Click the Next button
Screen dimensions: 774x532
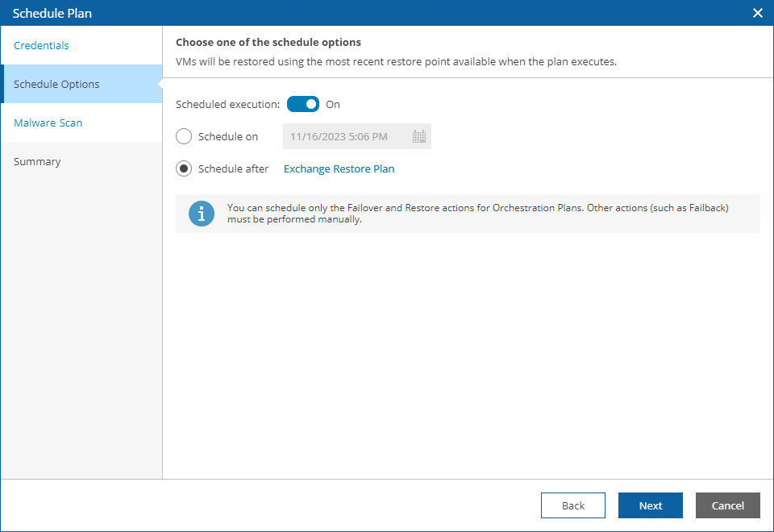click(x=650, y=505)
